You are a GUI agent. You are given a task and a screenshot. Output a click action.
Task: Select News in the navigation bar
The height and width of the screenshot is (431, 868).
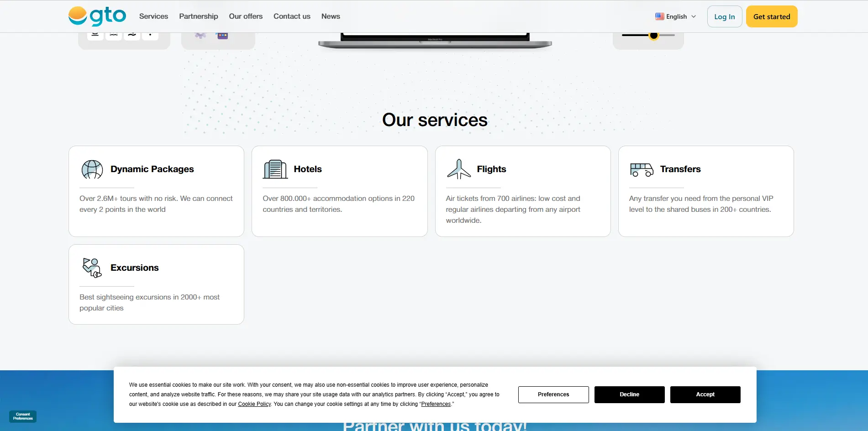pyautogui.click(x=330, y=16)
